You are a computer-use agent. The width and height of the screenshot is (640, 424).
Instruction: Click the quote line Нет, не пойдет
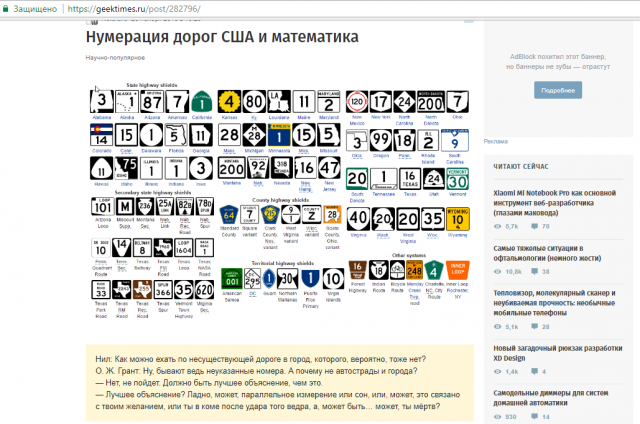tap(209, 383)
